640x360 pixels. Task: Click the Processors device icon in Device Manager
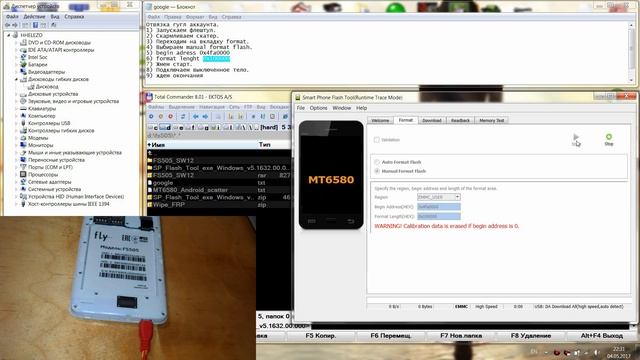click(23, 174)
